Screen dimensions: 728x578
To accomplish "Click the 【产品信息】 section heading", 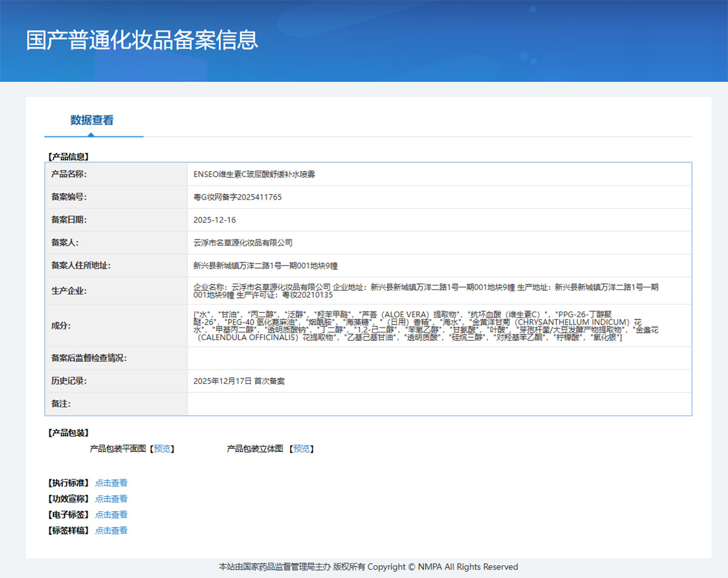I will pyautogui.click(x=68, y=156).
